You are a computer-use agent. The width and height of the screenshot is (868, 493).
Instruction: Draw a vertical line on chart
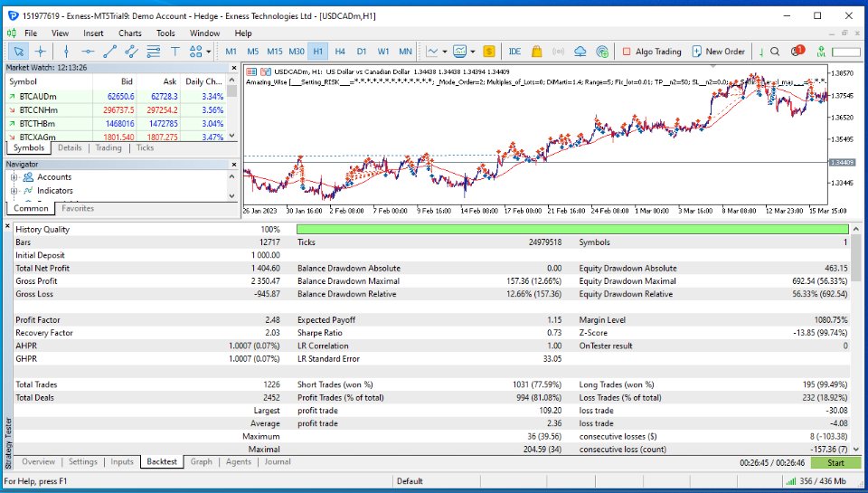tap(66, 52)
